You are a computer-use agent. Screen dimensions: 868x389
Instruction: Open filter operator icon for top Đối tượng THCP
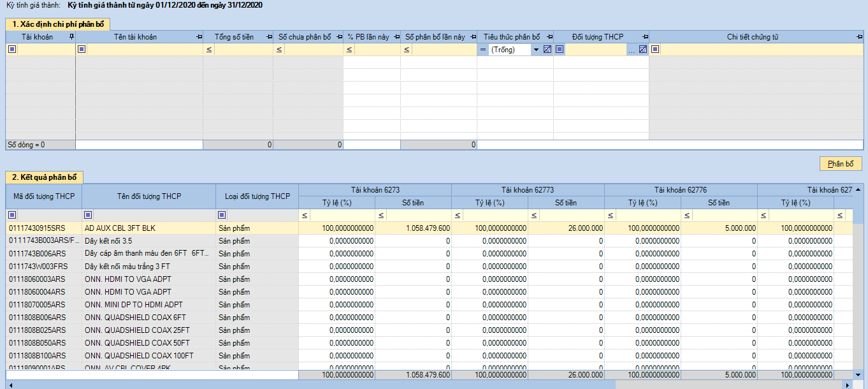pyautogui.click(x=560, y=49)
